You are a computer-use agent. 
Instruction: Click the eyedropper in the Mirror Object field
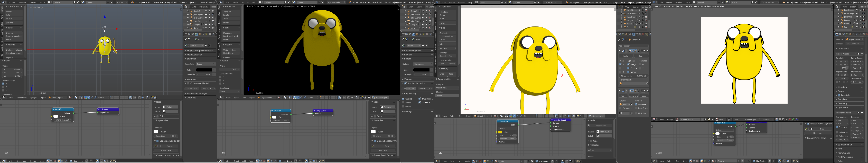coord(647,83)
